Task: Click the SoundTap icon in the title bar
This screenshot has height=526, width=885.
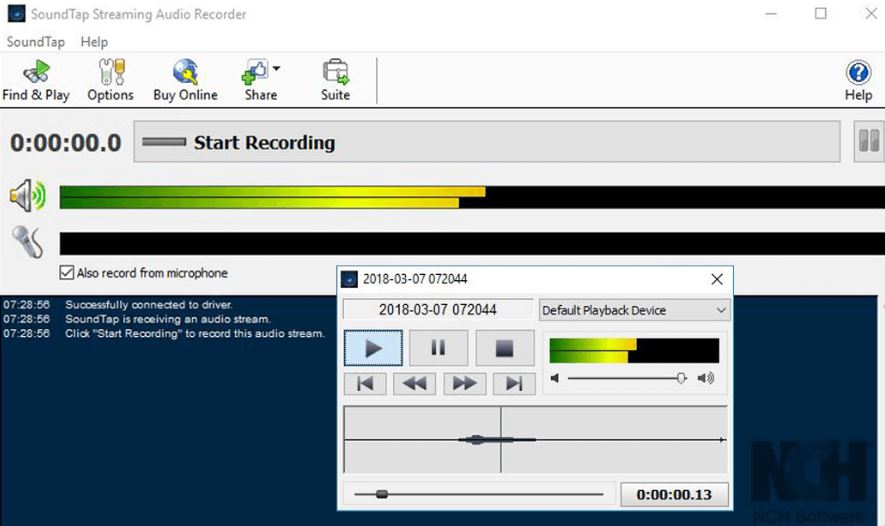Action: pyautogui.click(x=16, y=14)
